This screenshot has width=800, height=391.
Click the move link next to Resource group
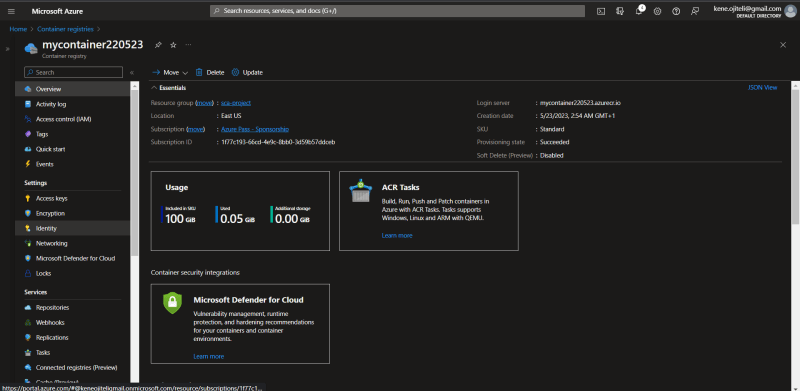pos(205,103)
